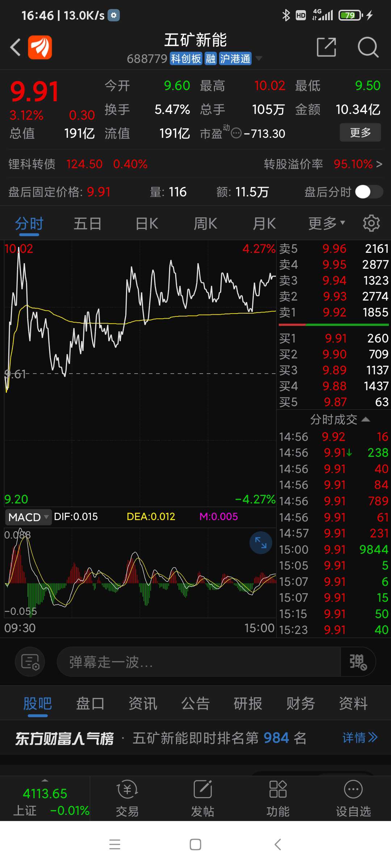
Task: Open the 资讯 news tab
Action: click(x=143, y=703)
